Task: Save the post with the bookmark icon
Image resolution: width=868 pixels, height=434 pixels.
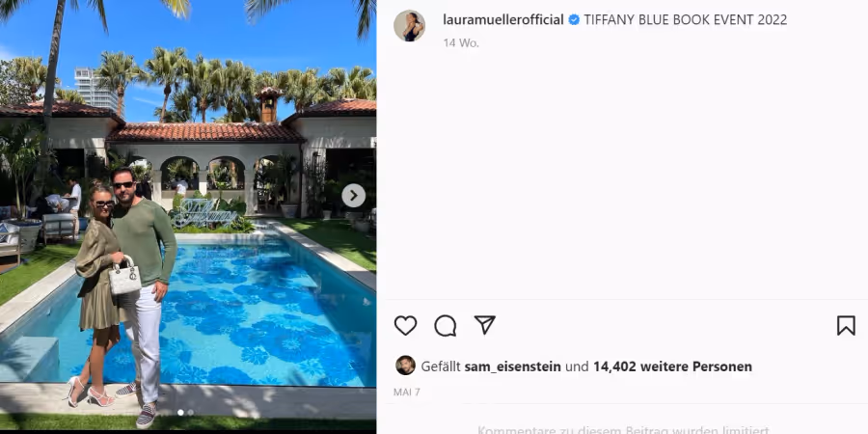Action: pos(846,326)
